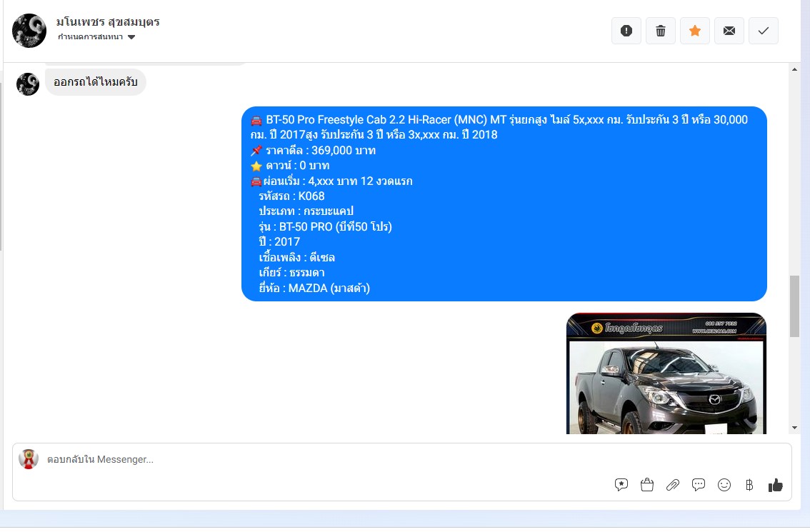Open the Mazda BT-50 truck photo
This screenshot has width=810, height=532.
tap(666, 373)
